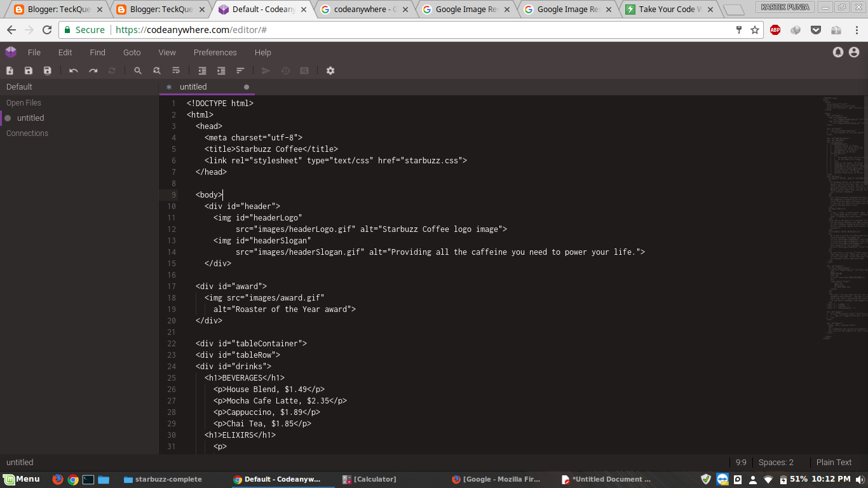Open Find with the magnifier icon
The width and height of the screenshot is (868, 488).
pos(138,71)
